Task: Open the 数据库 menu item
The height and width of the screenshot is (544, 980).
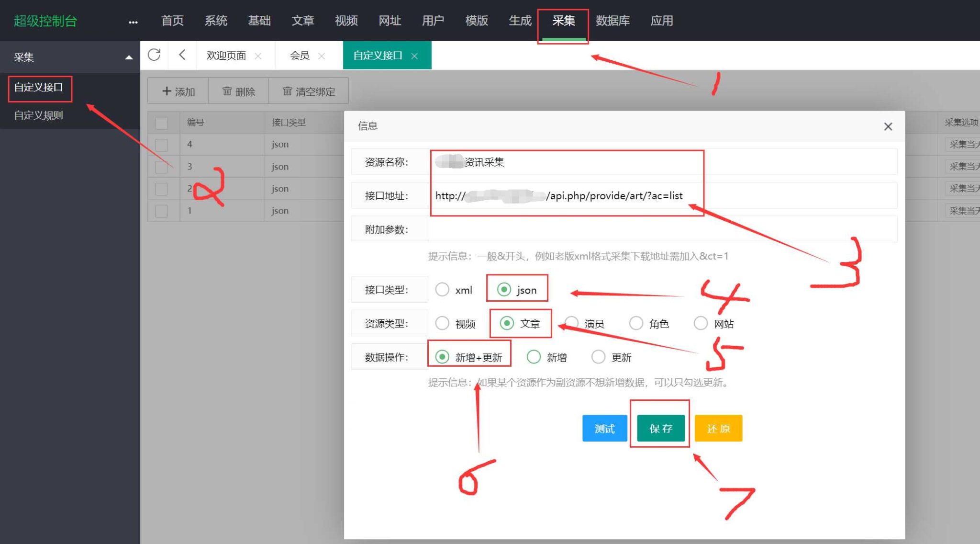Action: [613, 21]
